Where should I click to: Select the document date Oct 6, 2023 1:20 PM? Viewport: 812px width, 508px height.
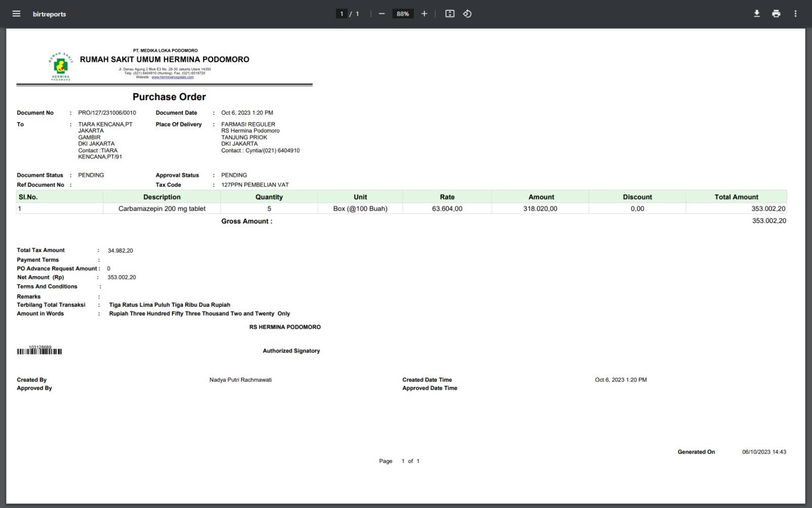point(247,113)
